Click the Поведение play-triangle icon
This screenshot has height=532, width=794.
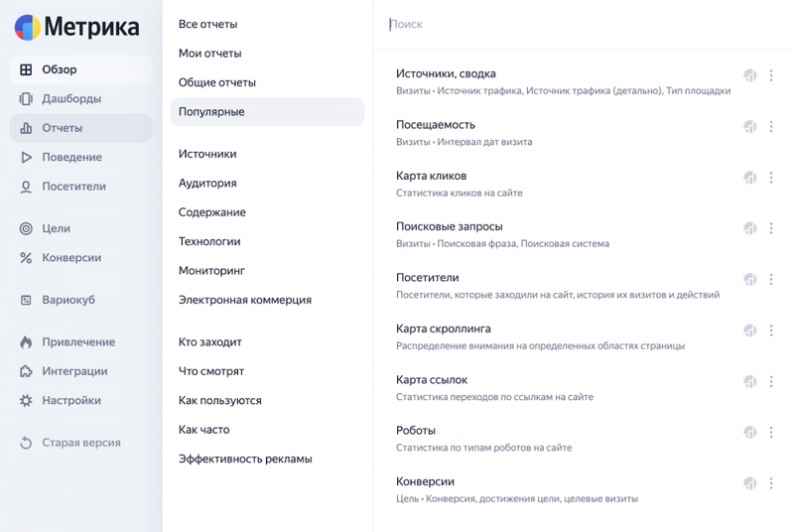(26, 158)
